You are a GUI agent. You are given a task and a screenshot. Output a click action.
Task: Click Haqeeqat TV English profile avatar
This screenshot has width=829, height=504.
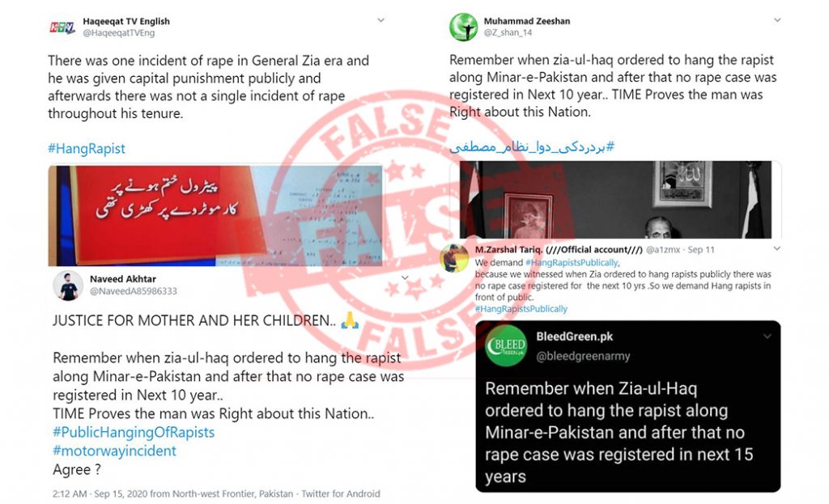pyautogui.click(x=62, y=27)
